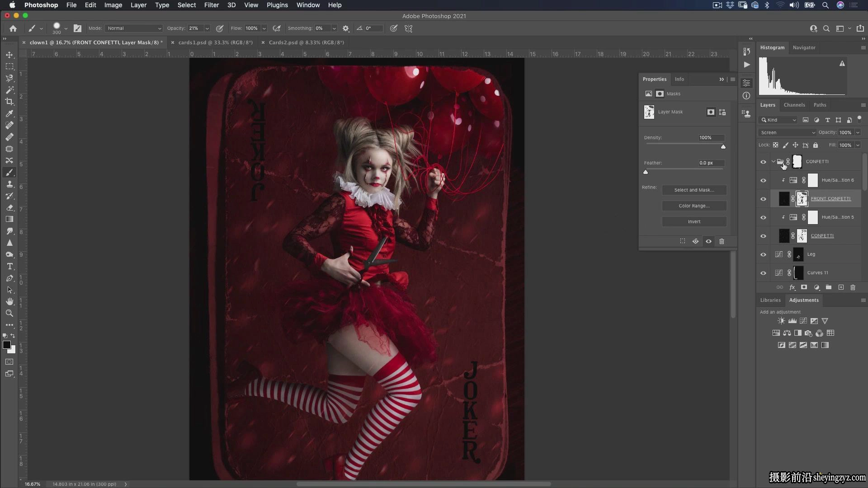868x488 pixels.
Task: Select the Clone Stamp tool
Action: point(9,184)
